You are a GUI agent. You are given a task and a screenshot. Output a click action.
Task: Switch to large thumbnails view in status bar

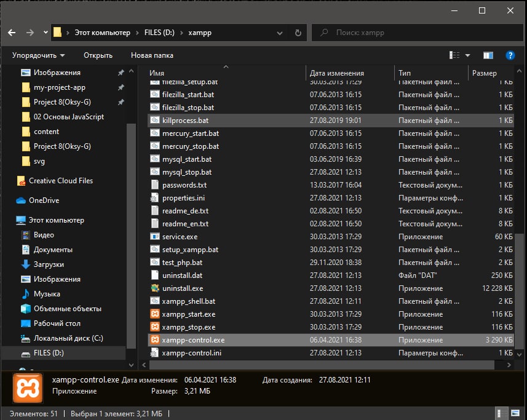point(515,413)
